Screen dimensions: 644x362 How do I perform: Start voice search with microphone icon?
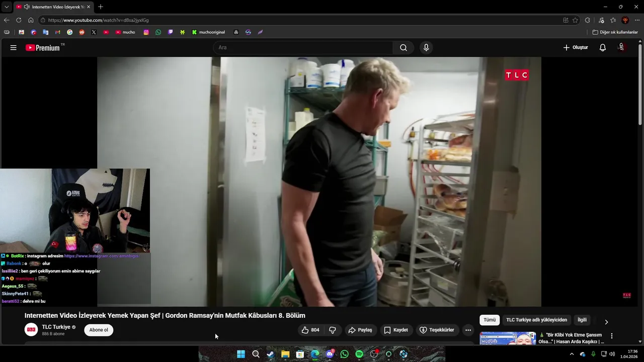click(426, 47)
